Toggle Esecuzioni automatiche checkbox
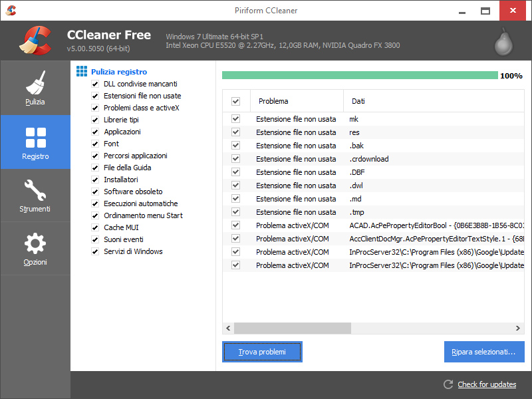532x399 pixels. coord(95,203)
